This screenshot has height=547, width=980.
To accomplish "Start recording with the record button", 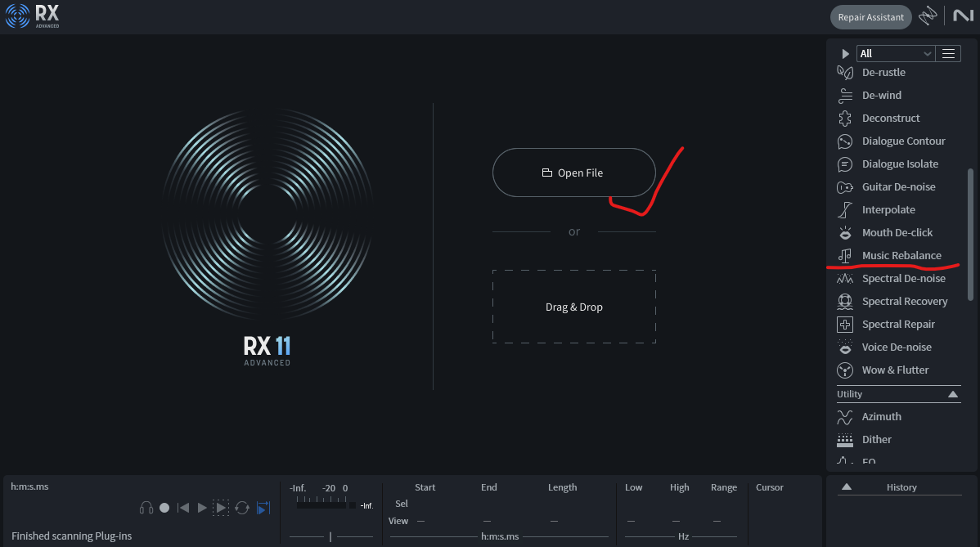I will point(164,508).
